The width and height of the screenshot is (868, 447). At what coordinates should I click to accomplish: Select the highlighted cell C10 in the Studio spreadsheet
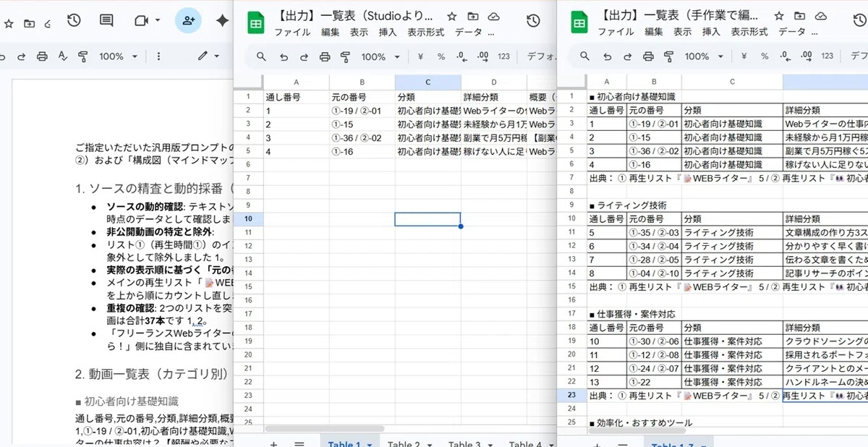(427, 219)
